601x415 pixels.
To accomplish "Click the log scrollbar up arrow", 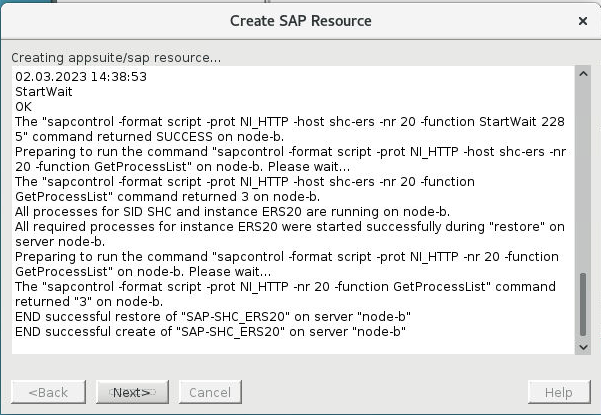I will point(584,74).
